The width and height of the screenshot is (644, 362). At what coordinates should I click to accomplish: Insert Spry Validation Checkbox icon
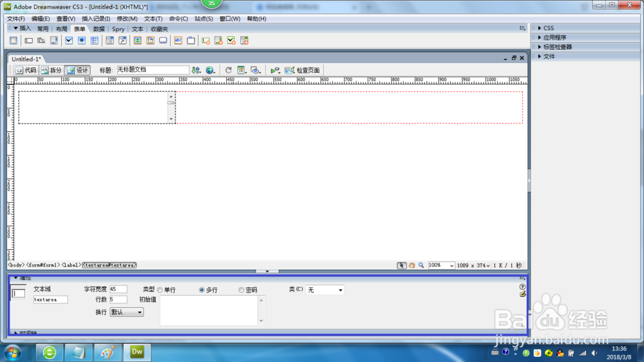click(x=231, y=41)
